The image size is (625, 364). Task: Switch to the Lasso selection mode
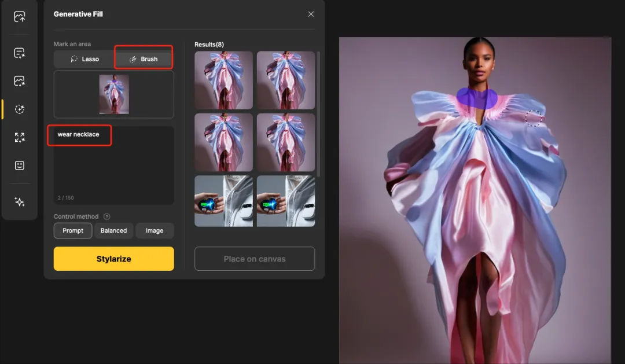(x=84, y=59)
